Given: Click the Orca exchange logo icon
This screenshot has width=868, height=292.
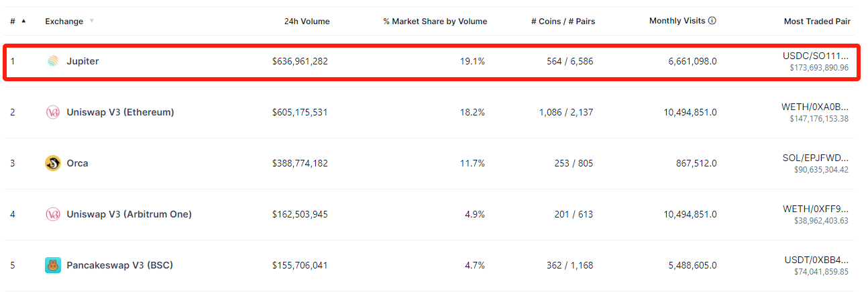Looking at the screenshot, I should [x=53, y=163].
